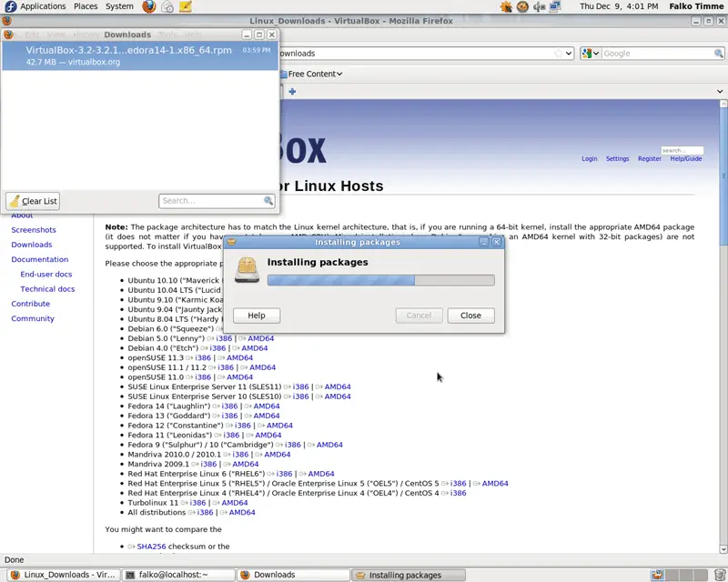The height and width of the screenshot is (582, 728).
Task: Open a new tab with the plus icon
Action: (x=292, y=92)
